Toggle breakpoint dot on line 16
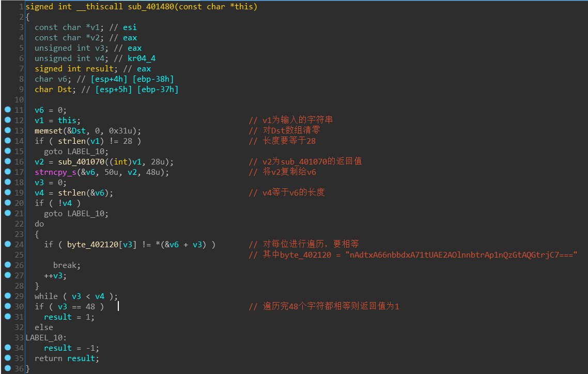The height and width of the screenshot is (374, 588). click(8, 161)
